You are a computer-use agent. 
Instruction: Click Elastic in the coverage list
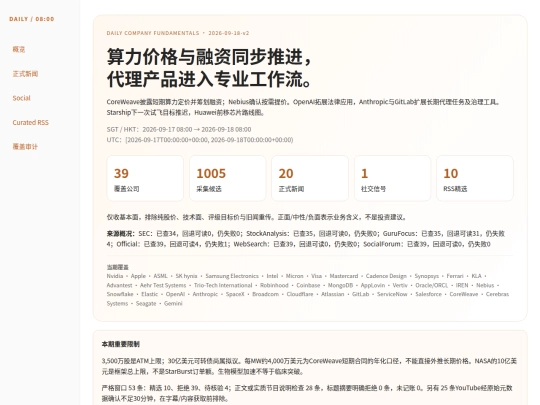coord(149,294)
